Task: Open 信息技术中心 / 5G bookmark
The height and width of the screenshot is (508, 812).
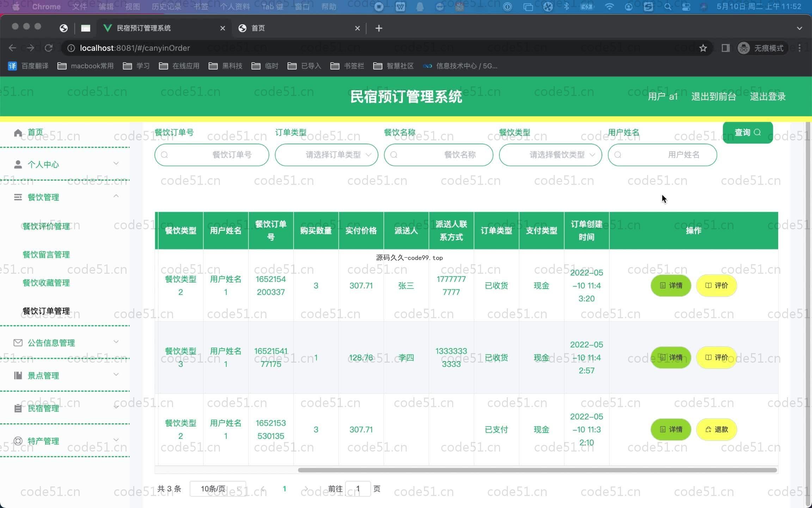Action: pos(460,66)
